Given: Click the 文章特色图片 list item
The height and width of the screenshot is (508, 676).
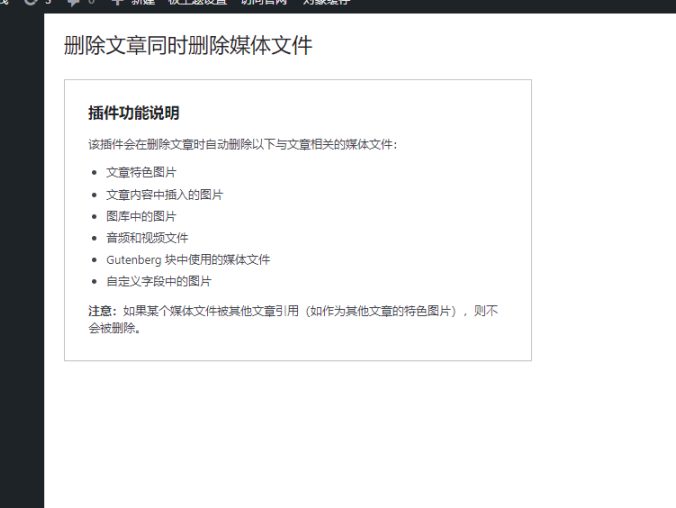Looking at the screenshot, I should click(x=141, y=172).
